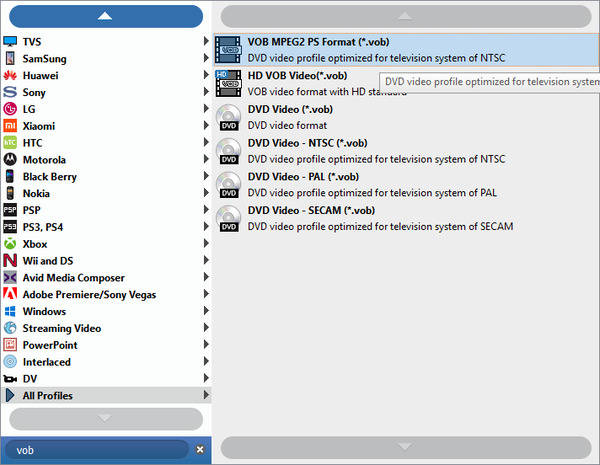Open the HTC category
Image resolution: width=600 pixels, height=465 pixels.
(106, 143)
